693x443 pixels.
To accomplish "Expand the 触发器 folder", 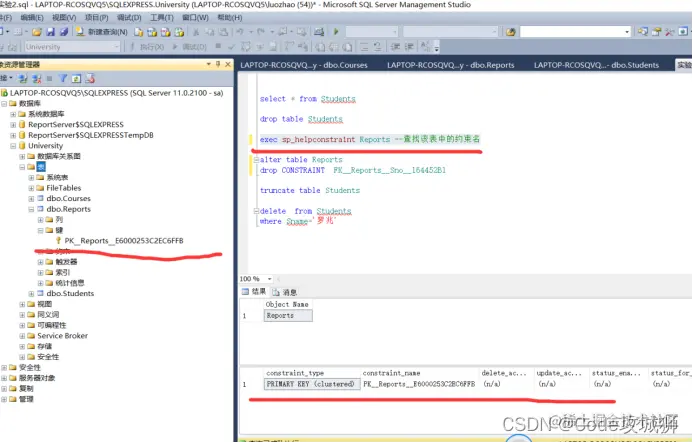I will pyautogui.click(x=41, y=262).
